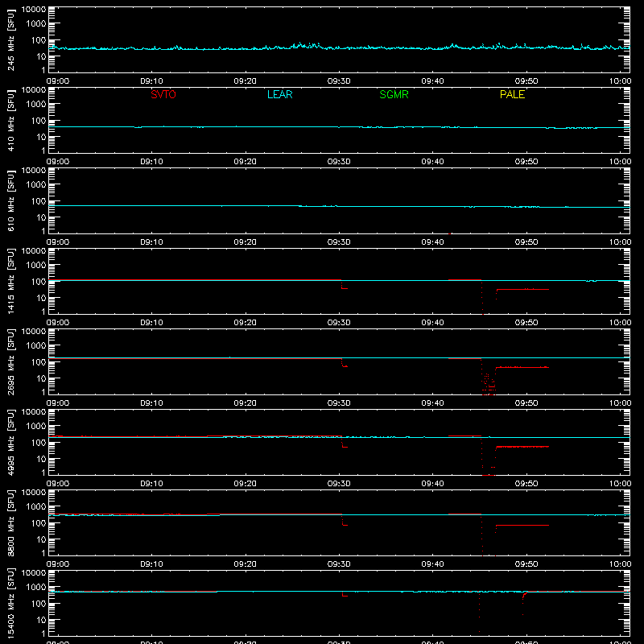Click 09:00 time label under 4995 MHz panel
This screenshot has height=644, width=644.
58,484
